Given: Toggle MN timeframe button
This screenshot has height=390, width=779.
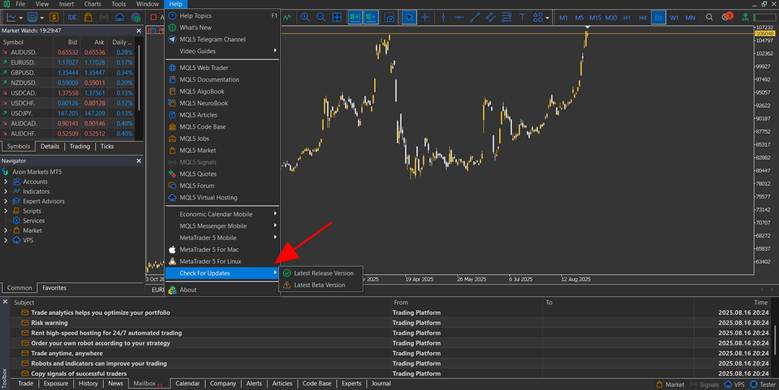Looking at the screenshot, I should tap(691, 18).
